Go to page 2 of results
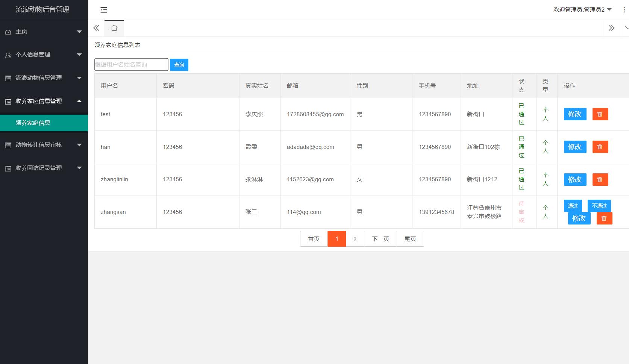The image size is (629, 364). click(355, 238)
